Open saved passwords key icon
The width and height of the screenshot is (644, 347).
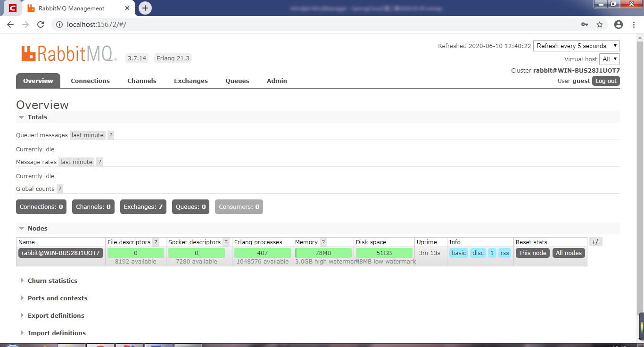585,25
